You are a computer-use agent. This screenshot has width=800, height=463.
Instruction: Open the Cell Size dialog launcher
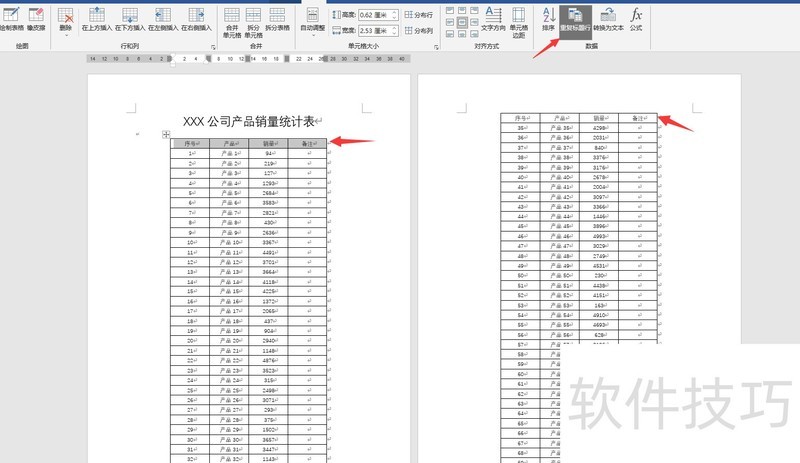(x=436, y=47)
